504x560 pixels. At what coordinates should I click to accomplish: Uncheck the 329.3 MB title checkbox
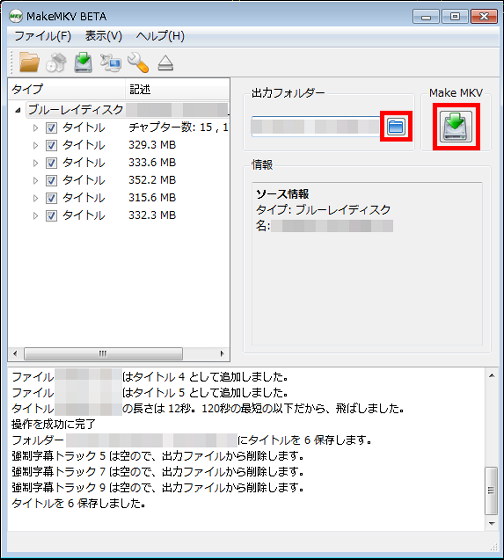pos(51,145)
